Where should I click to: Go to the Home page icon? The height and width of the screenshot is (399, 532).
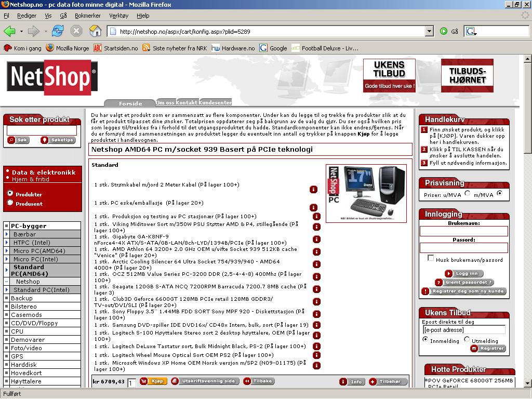(x=96, y=31)
